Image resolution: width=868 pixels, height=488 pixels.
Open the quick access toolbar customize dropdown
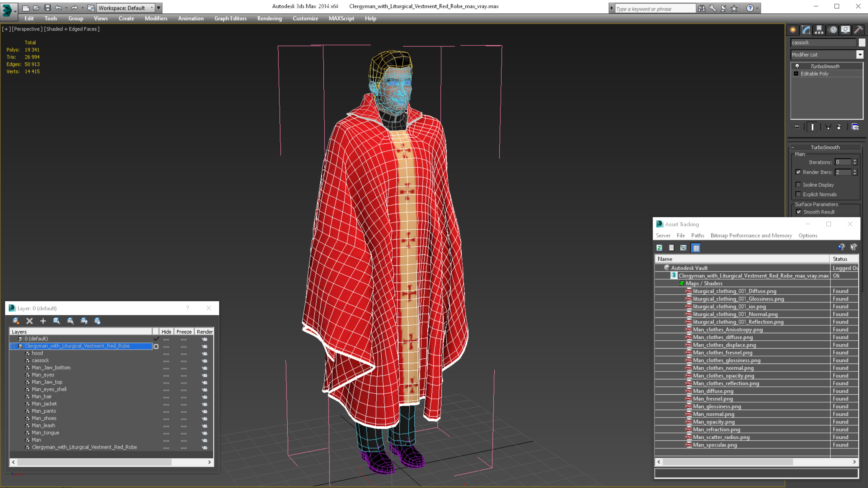point(158,8)
